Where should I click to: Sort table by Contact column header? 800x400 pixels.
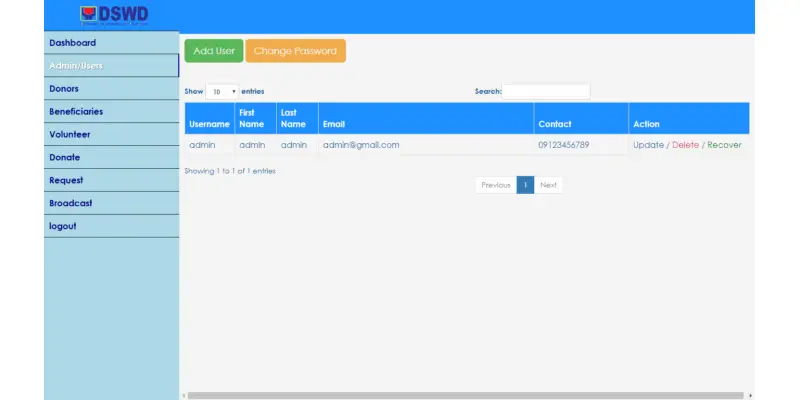581,118
